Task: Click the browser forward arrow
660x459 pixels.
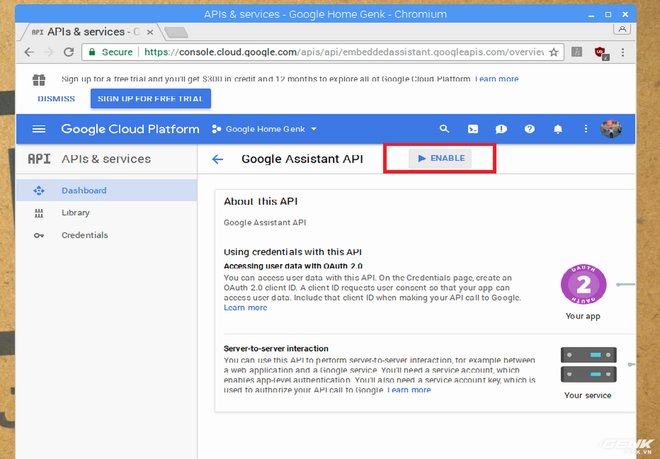Action: click(49, 52)
